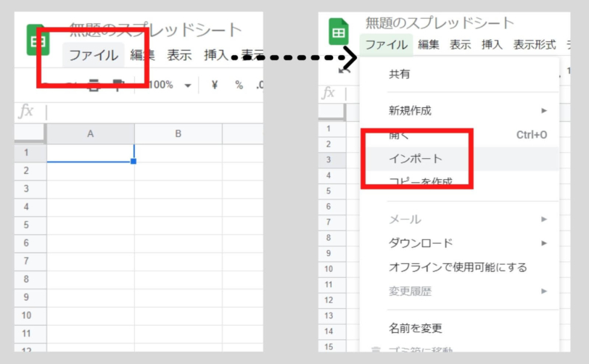Open 表示形式 menu in right menu bar

[534, 45]
